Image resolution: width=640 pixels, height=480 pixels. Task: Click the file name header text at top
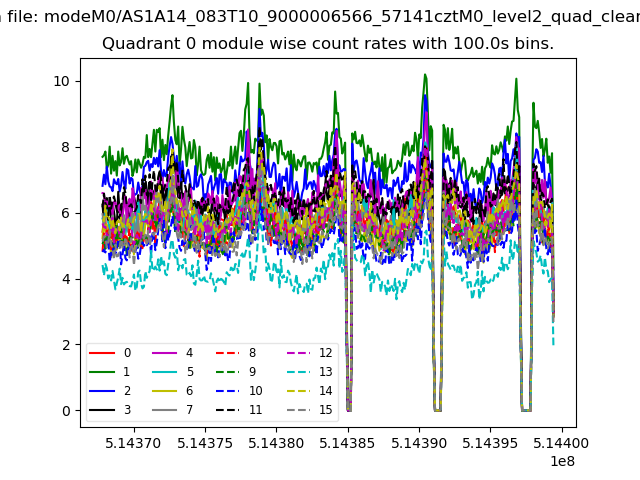click(x=320, y=15)
